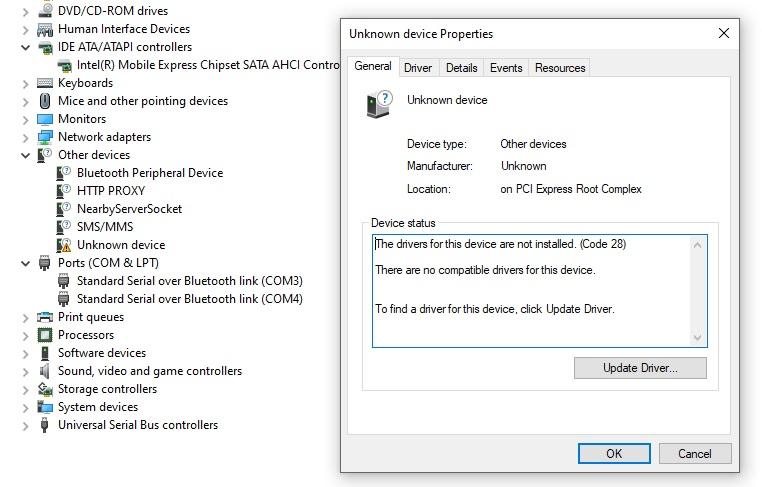
Task: Click the Monitors category icon
Action: pos(45,119)
